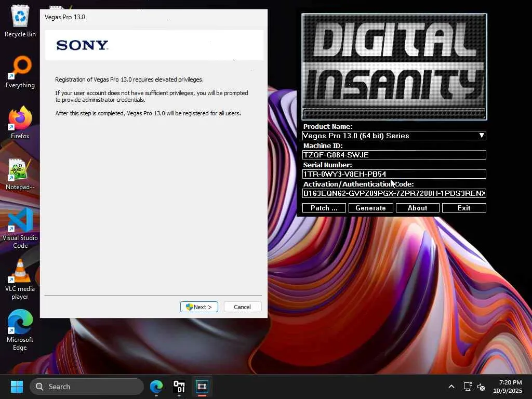532x399 pixels.
Task: Click Exit in the keygen
Action: click(464, 208)
